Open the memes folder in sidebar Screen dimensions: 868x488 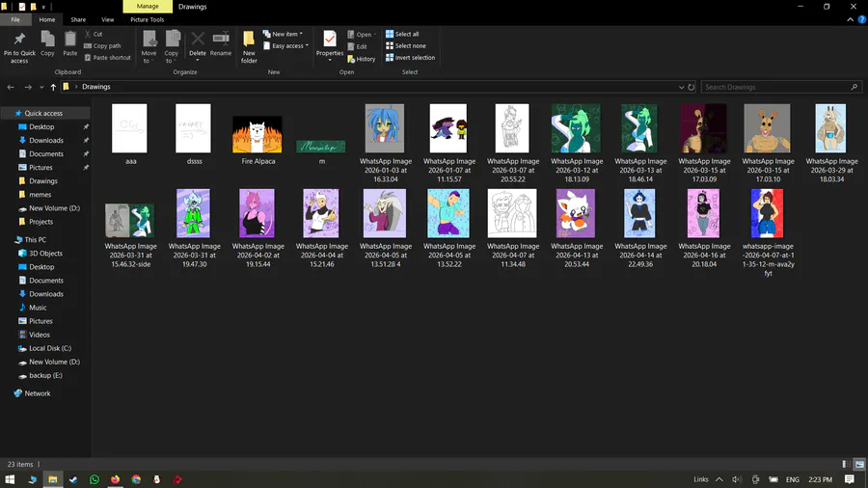coord(40,195)
